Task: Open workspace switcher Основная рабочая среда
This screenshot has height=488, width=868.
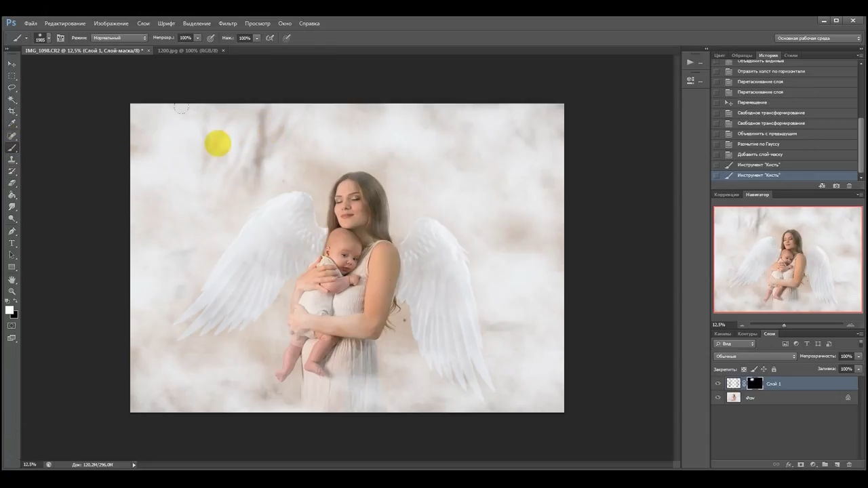Action: pyautogui.click(x=818, y=38)
